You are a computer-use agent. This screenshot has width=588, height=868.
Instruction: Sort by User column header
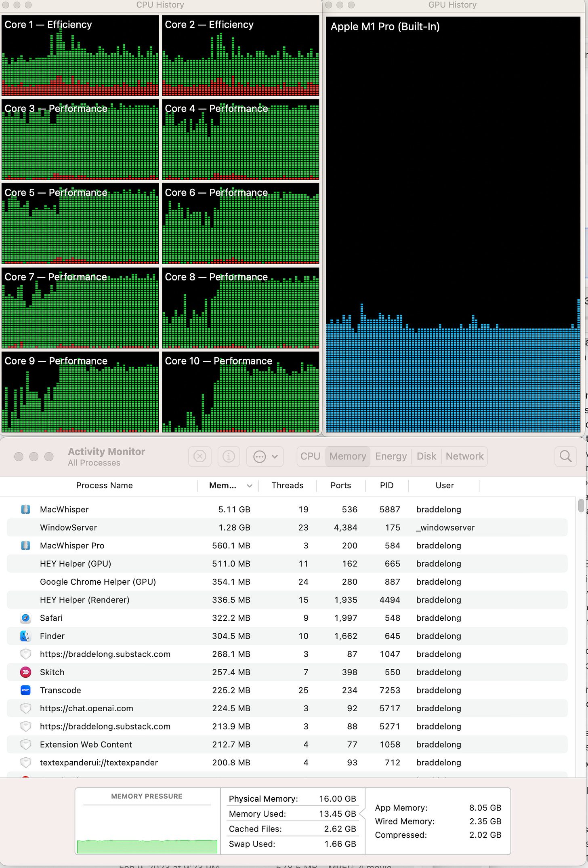tap(444, 485)
